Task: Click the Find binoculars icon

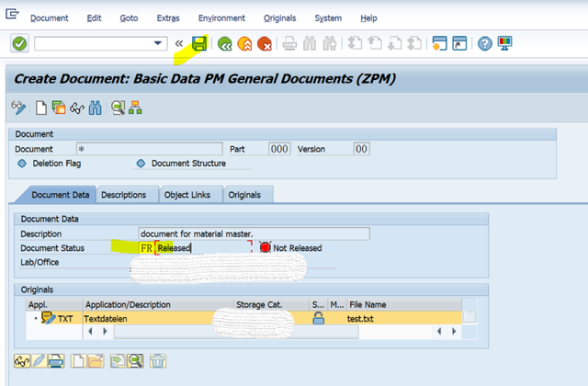Action: (310, 44)
